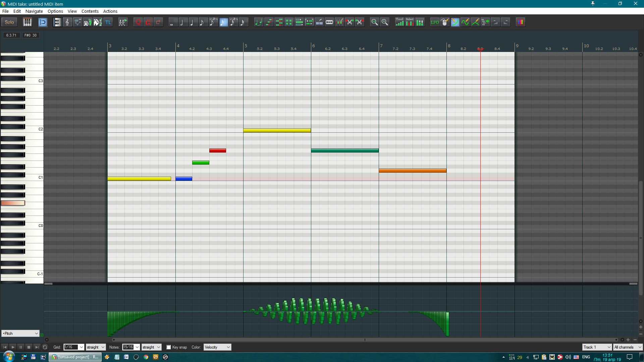Image resolution: width=644 pixels, height=362 pixels.
Task: Open the Contents menu
Action: [90, 11]
